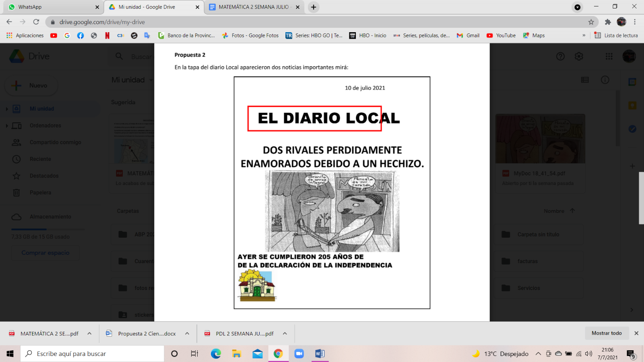Open HBO - Inicio bookmark
Viewport: 644px width, 362px height.
tap(367, 35)
